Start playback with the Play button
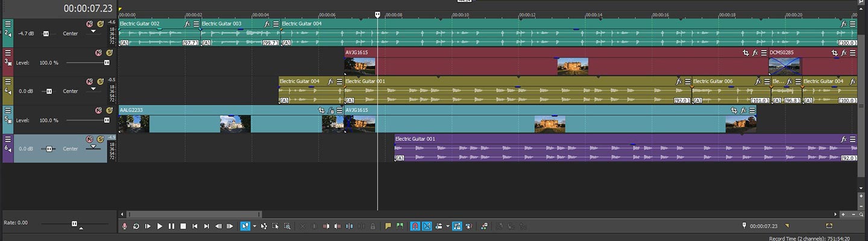The height and width of the screenshot is (241, 868). tap(160, 226)
